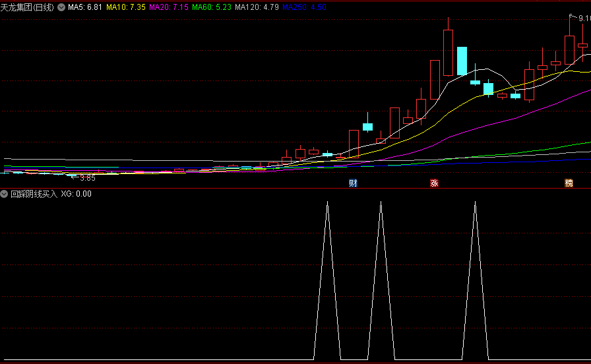This screenshot has height=364, width=591.
Task: Click the 榜 ranking marker icon
Action: coord(569,183)
